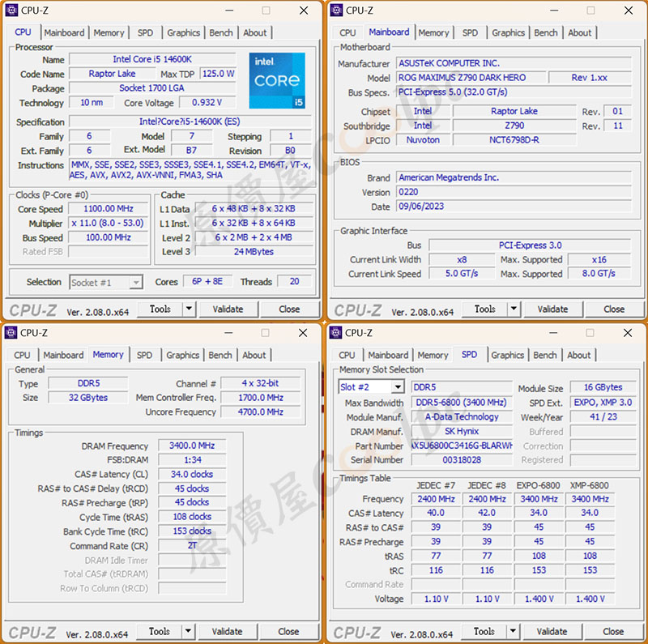Click the Close button in the Processor window
The height and width of the screenshot is (644, 648).
click(289, 309)
